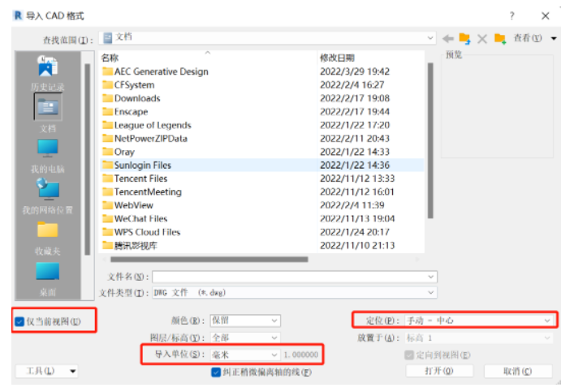Click the date 2022/1/24 20:17
The height and width of the screenshot is (392, 587).
tap(355, 232)
